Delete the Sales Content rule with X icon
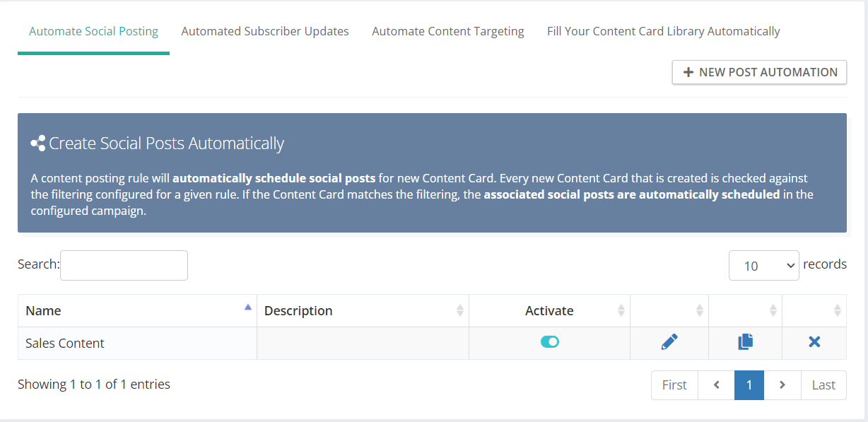The height and width of the screenshot is (422, 868). point(814,342)
